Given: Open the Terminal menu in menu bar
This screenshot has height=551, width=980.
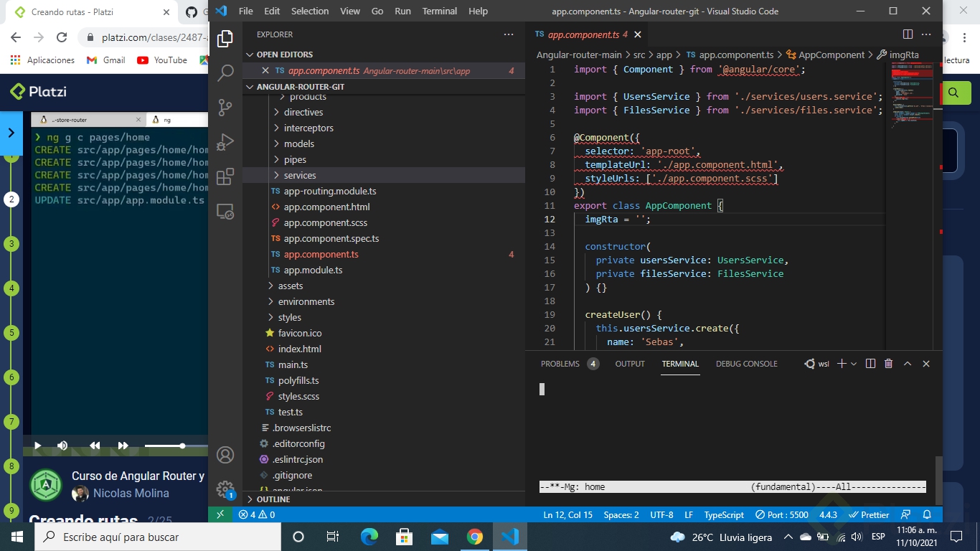Looking at the screenshot, I should coord(439,11).
